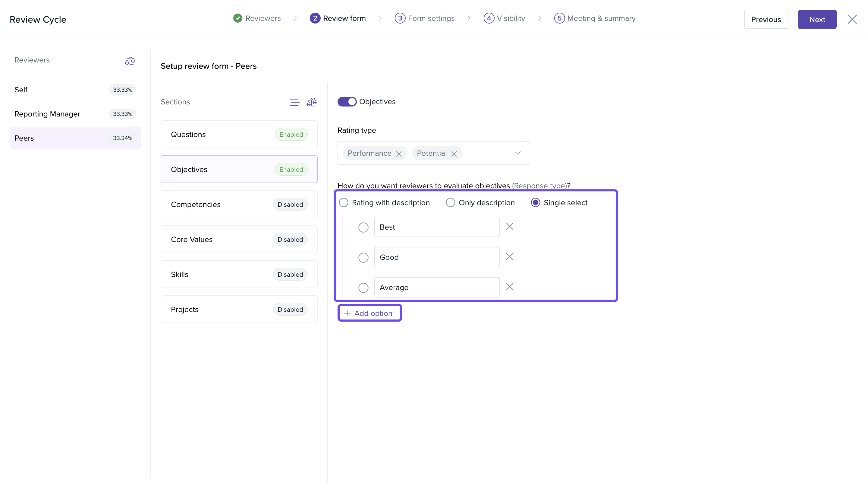Image resolution: width=868 pixels, height=490 pixels.
Task: Choose the Single select radio option
Action: 535,203
